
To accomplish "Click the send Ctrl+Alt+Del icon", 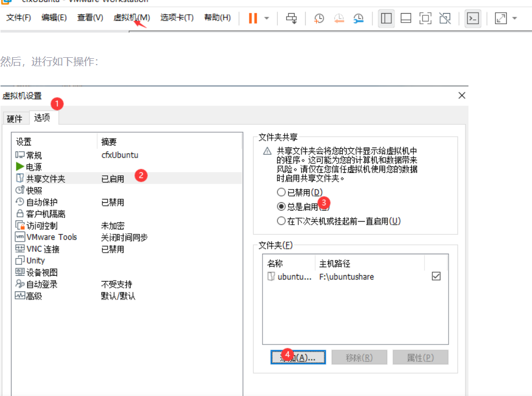I will point(291,18).
